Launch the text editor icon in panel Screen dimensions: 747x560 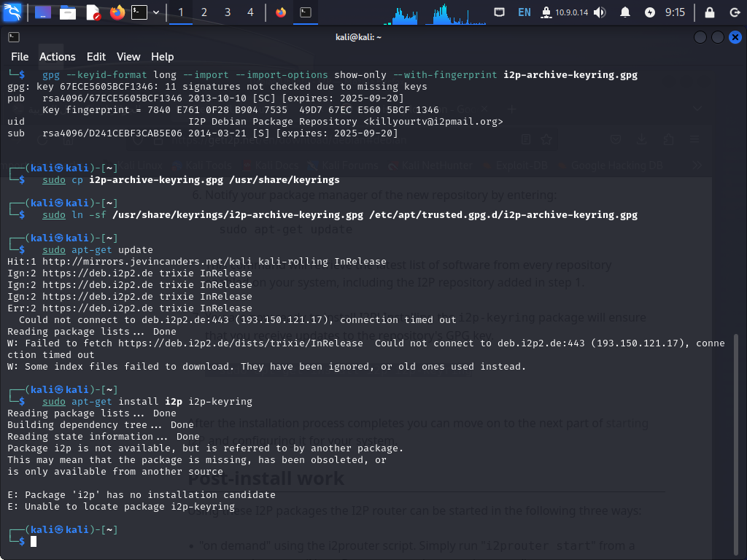(93, 12)
